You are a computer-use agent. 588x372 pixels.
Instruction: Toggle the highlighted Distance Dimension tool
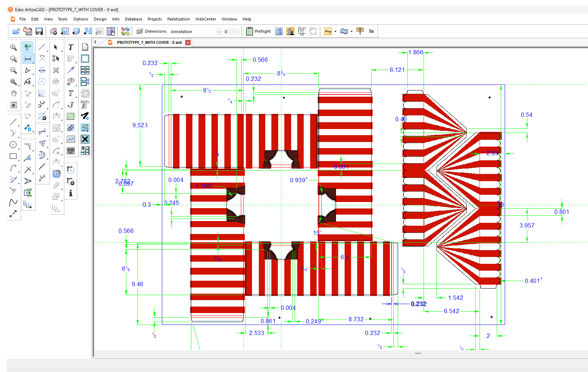pyautogui.click(x=28, y=59)
